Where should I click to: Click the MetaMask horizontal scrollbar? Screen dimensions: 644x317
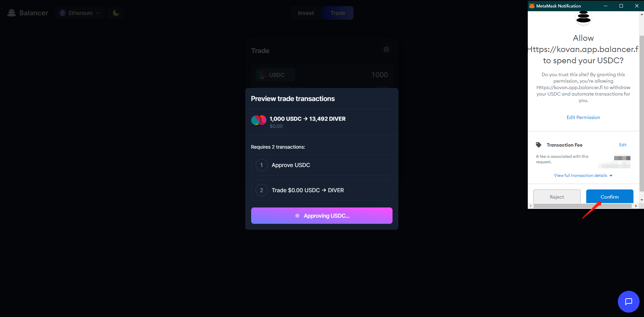pyautogui.click(x=582, y=206)
